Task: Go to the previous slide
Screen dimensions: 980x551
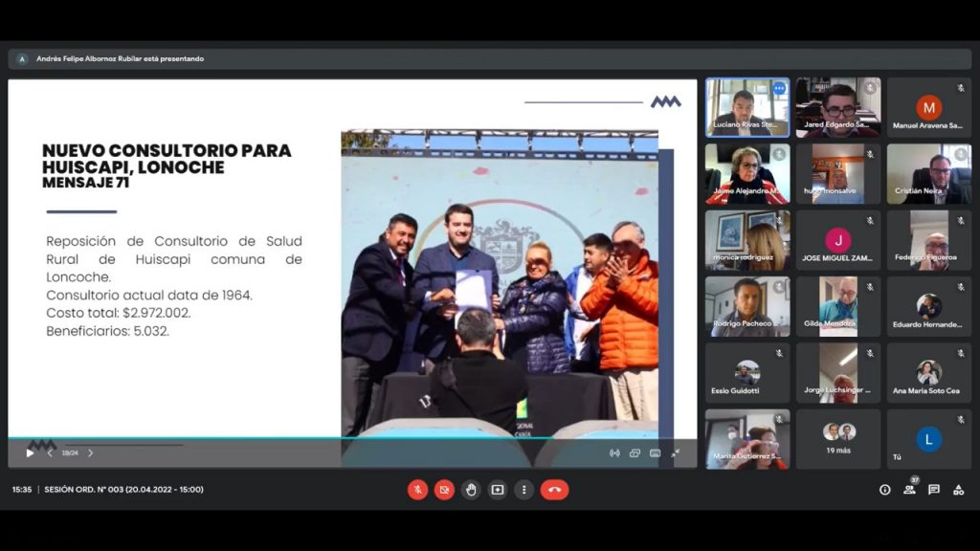Action: click(51, 453)
